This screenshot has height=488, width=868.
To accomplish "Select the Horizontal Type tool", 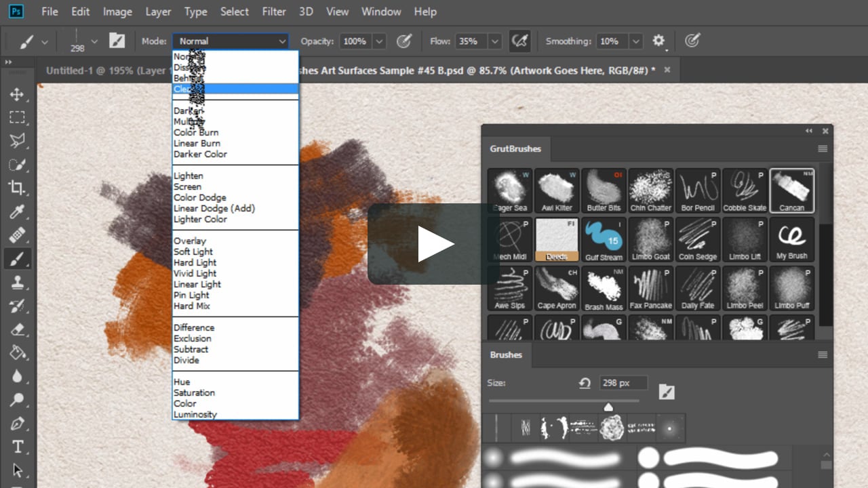I will point(18,447).
